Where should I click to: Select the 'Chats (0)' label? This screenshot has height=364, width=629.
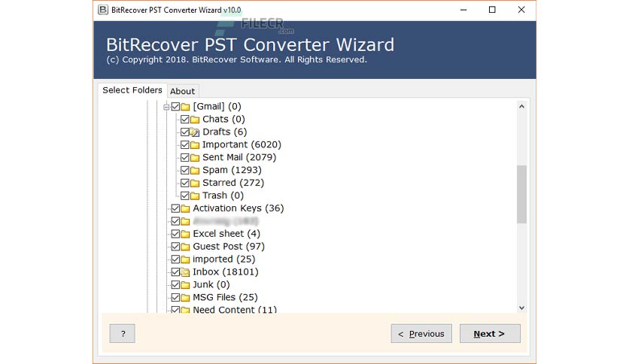tap(223, 120)
